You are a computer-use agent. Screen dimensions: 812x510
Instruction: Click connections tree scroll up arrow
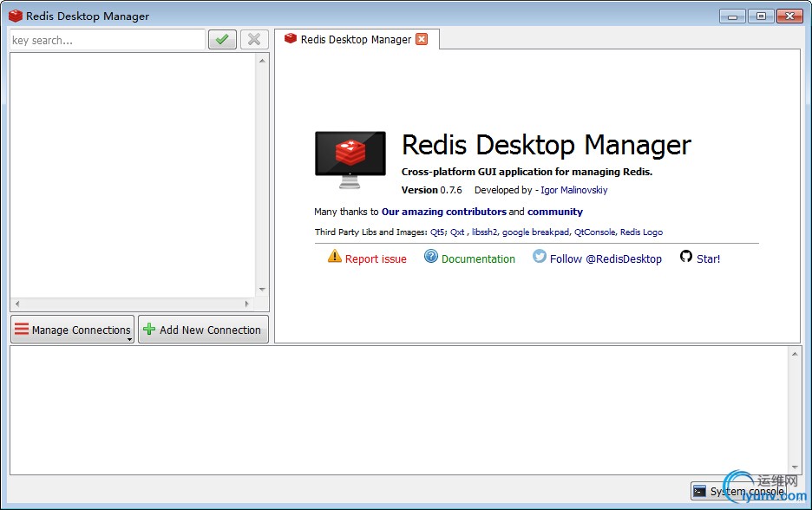(262, 61)
